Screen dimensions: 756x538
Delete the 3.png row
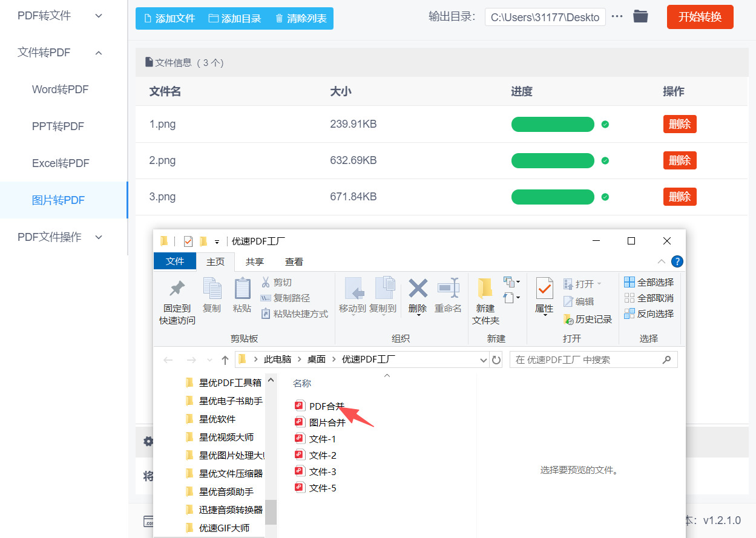pos(680,197)
